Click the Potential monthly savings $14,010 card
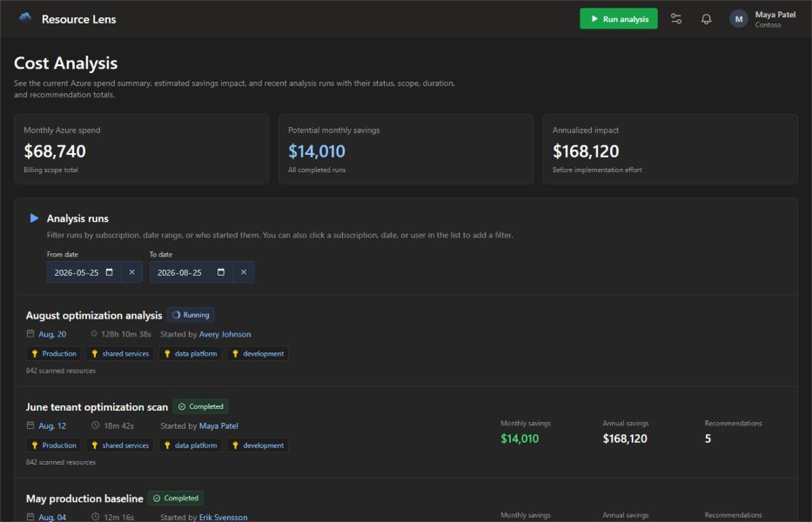The width and height of the screenshot is (812, 522). [406, 149]
